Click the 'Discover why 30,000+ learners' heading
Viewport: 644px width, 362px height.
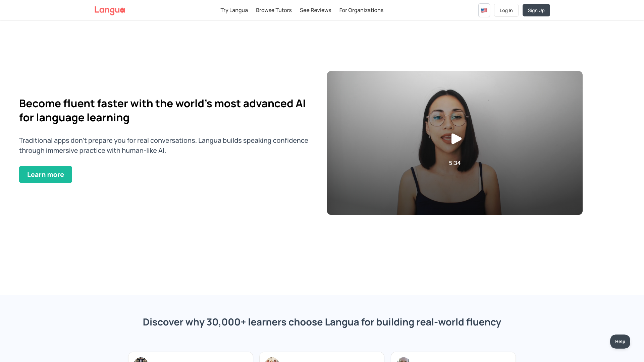pos(322,322)
